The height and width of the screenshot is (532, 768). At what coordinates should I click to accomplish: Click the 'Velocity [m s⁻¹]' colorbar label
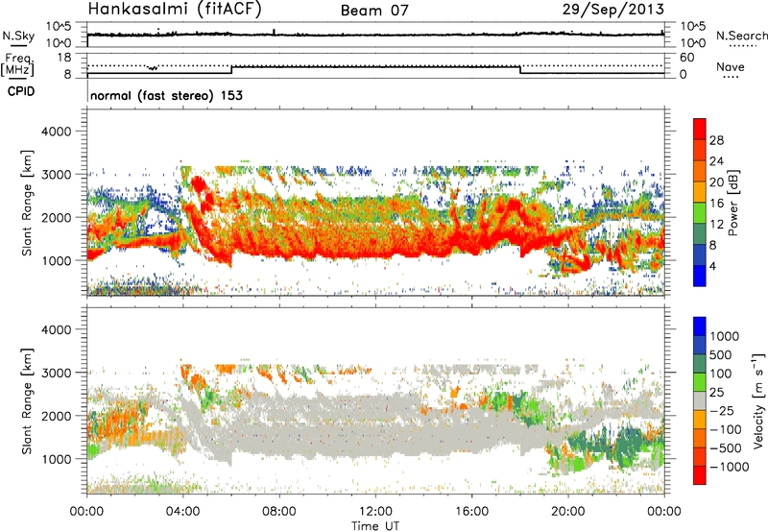point(758,400)
